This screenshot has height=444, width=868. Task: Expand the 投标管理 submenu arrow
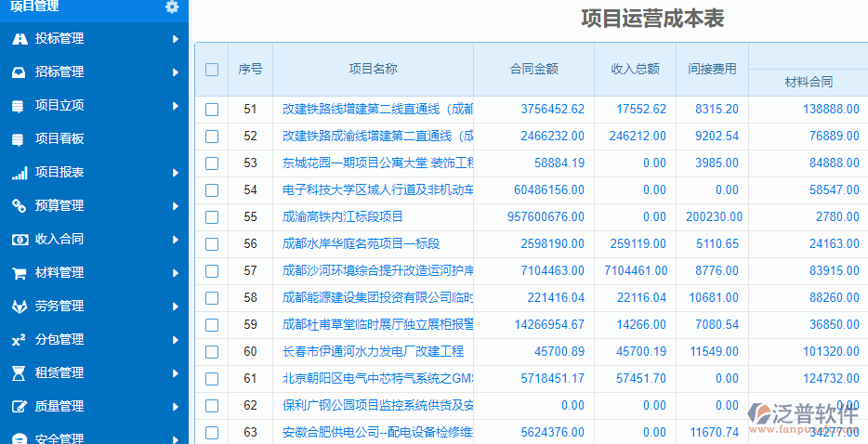(x=175, y=39)
